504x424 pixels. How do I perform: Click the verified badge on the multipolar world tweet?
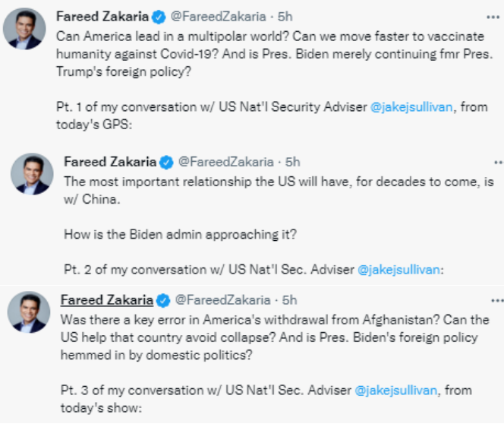coord(156,15)
